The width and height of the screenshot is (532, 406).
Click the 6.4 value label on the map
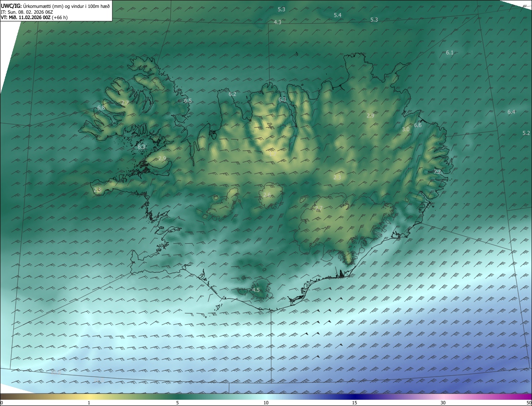pos(511,112)
